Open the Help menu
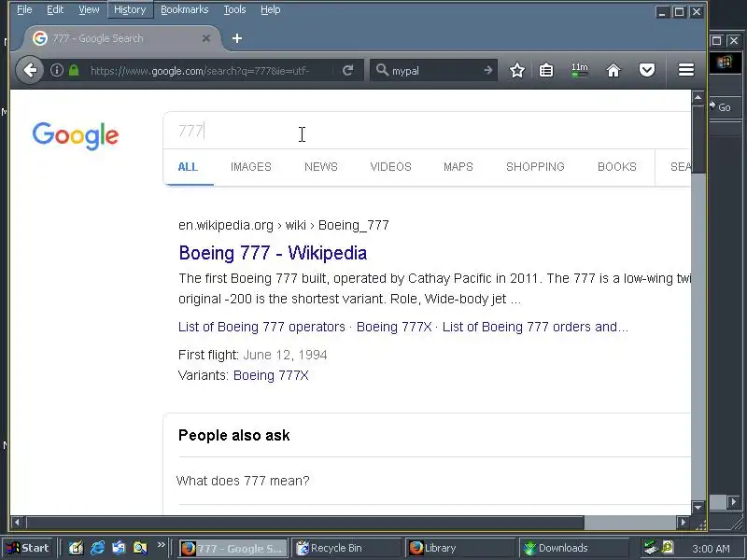Screen dimensions: 747x560 [270, 9]
